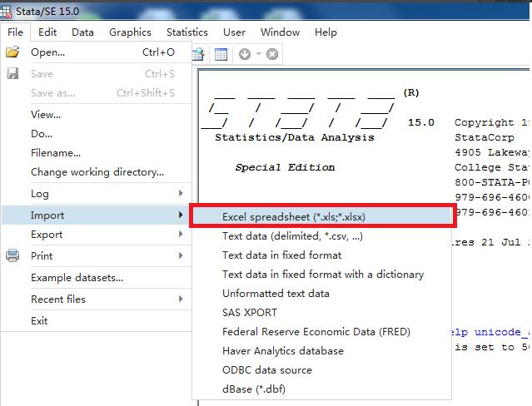The image size is (532, 406).
Task: Expand the Import submenu arrow
Action: [181, 215]
